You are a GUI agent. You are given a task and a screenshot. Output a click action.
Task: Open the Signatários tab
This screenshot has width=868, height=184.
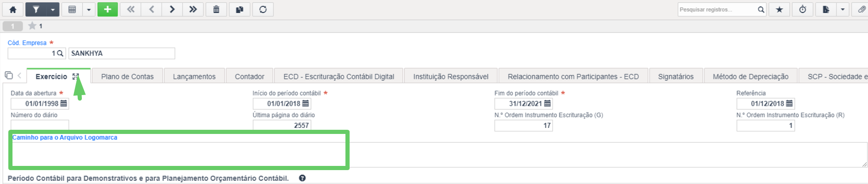[676, 76]
